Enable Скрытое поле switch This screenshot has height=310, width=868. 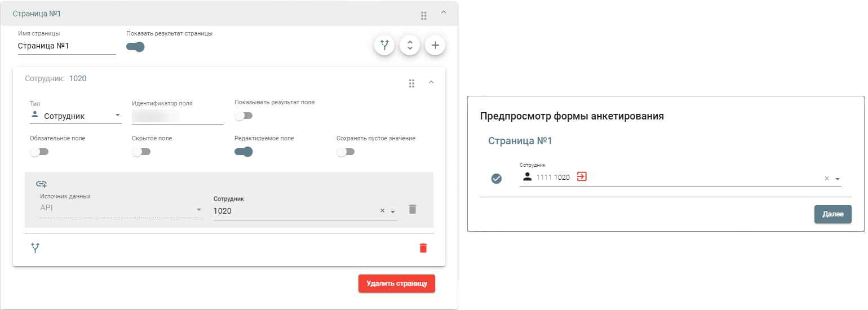[141, 152]
